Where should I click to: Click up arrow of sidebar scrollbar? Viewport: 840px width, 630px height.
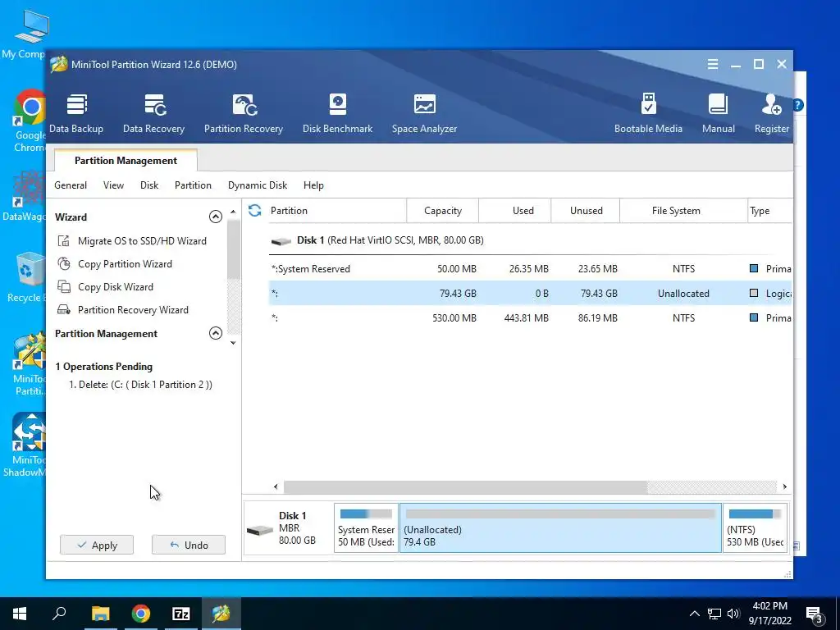(233, 212)
